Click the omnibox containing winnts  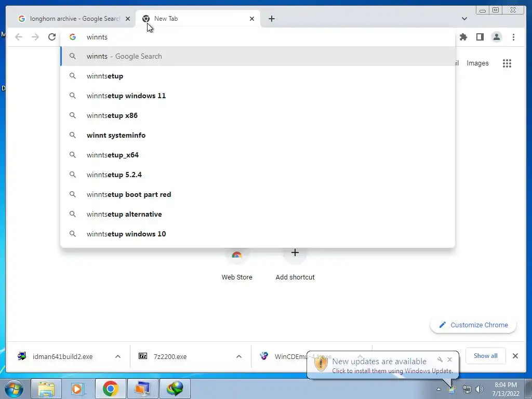(258, 37)
